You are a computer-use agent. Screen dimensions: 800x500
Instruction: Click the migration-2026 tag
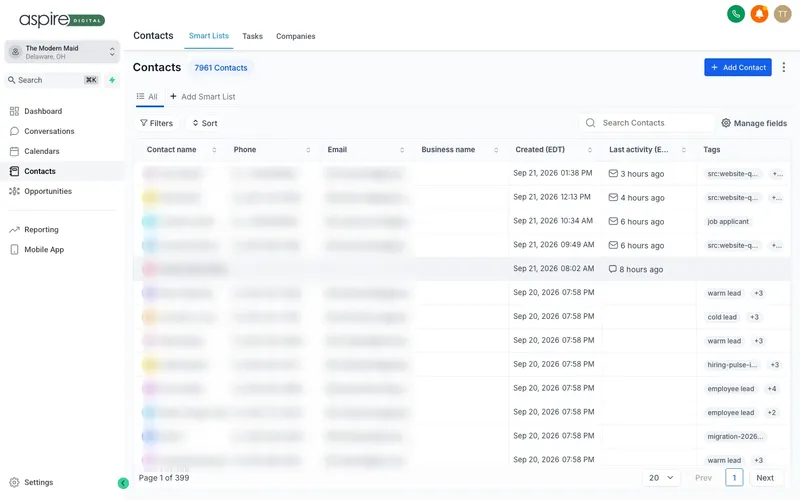tap(735, 436)
